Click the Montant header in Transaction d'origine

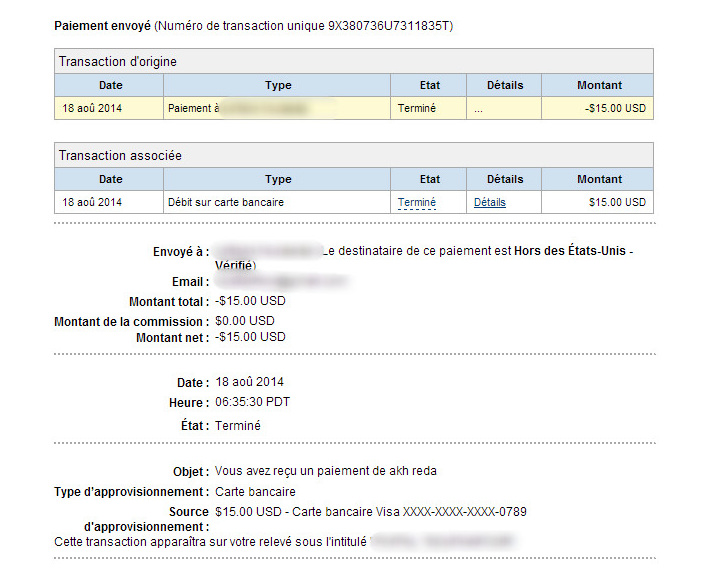(x=599, y=85)
